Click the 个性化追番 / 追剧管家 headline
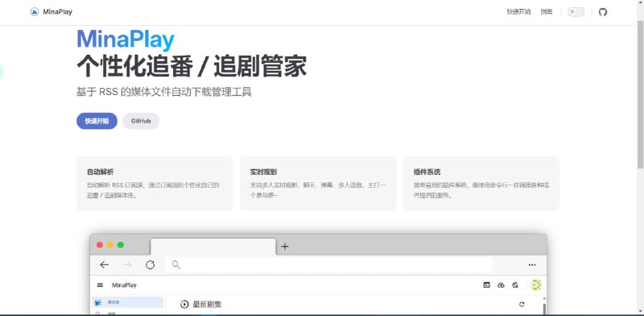Image resolution: width=644 pixels, height=316 pixels. (x=192, y=66)
